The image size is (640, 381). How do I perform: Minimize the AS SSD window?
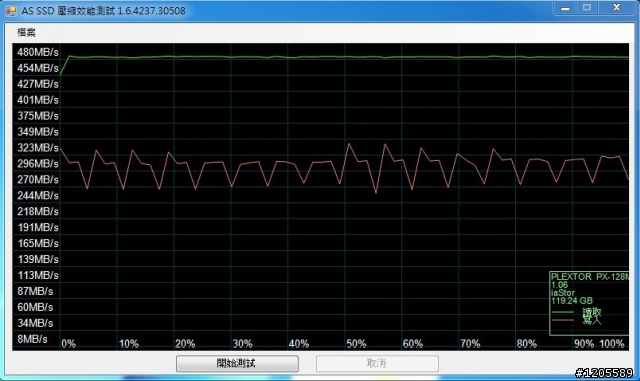pos(565,8)
